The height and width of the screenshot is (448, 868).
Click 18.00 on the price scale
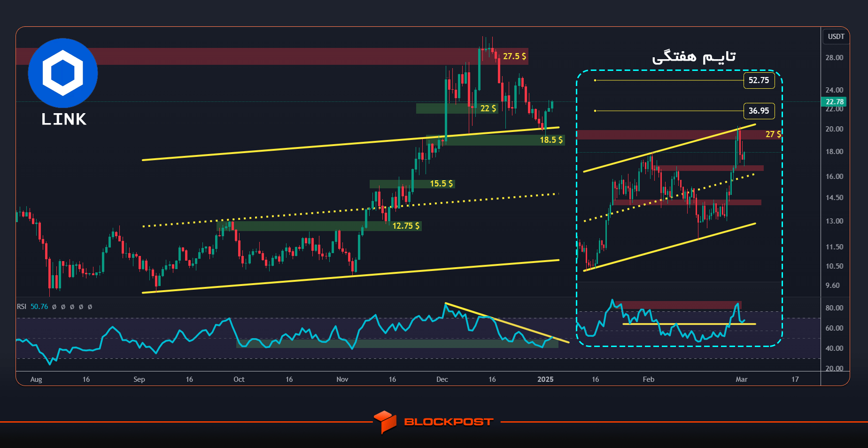click(x=835, y=152)
